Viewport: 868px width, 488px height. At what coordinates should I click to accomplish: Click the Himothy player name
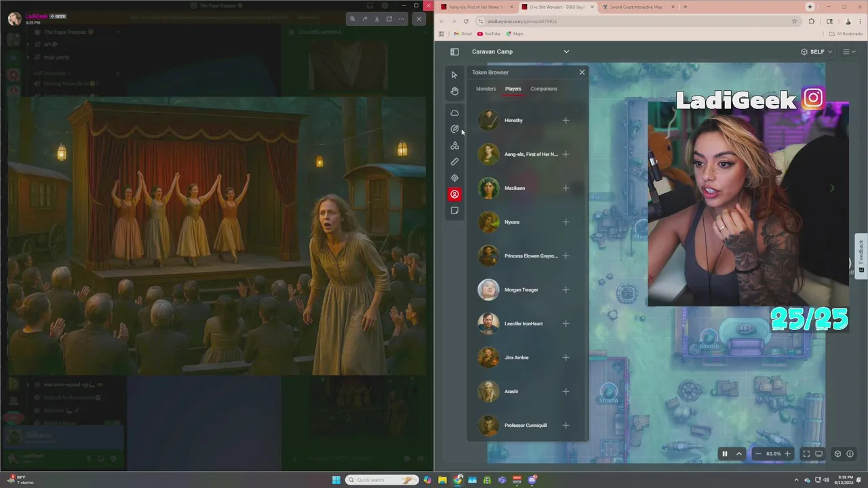513,120
